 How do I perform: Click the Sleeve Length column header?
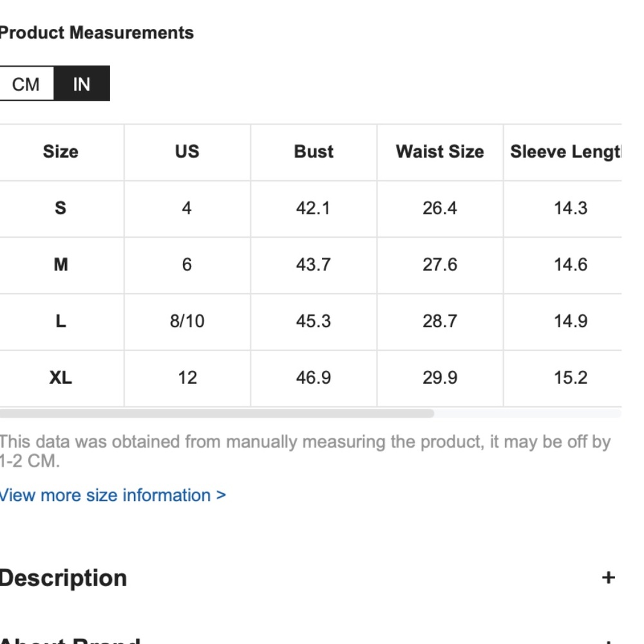tap(565, 152)
